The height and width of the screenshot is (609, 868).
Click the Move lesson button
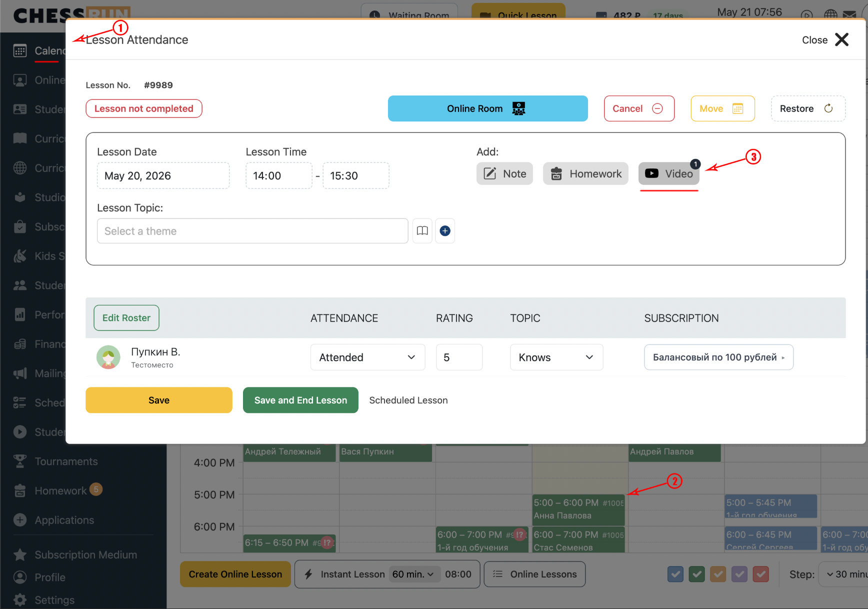coord(722,108)
